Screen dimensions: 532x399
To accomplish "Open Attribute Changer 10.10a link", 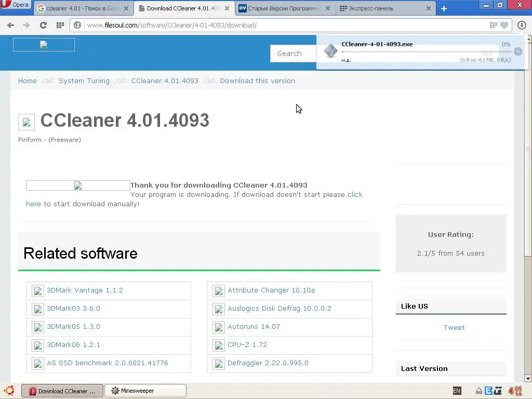I will pyautogui.click(x=271, y=290).
